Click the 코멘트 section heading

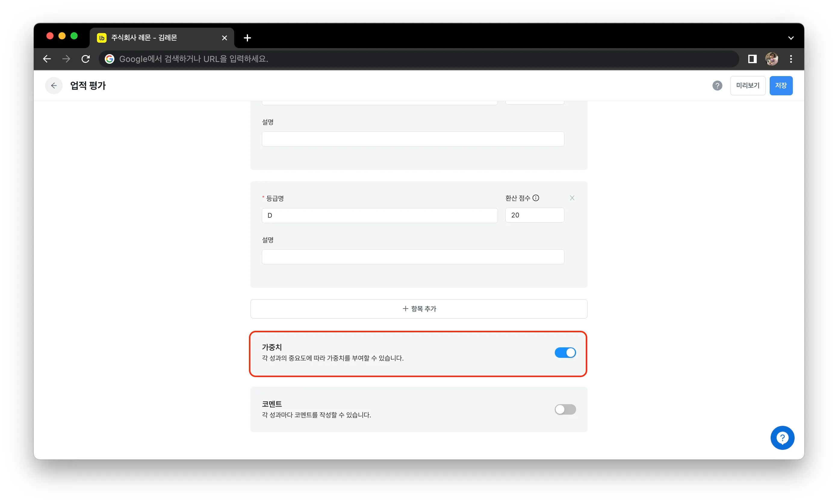(272, 404)
